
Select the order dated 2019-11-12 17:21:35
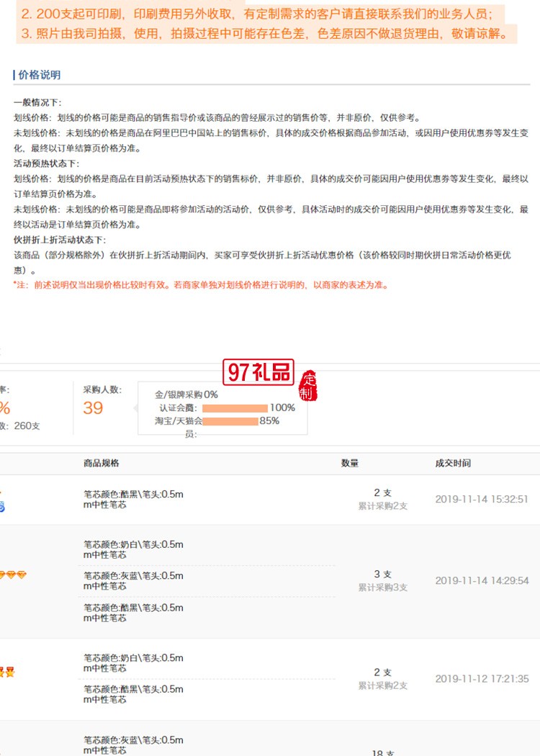point(481,679)
